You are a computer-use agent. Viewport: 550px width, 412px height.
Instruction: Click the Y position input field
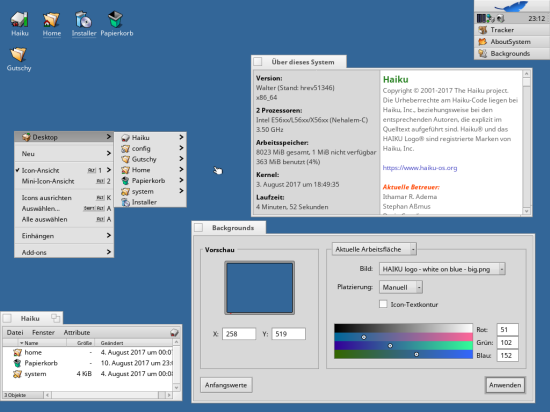point(289,334)
